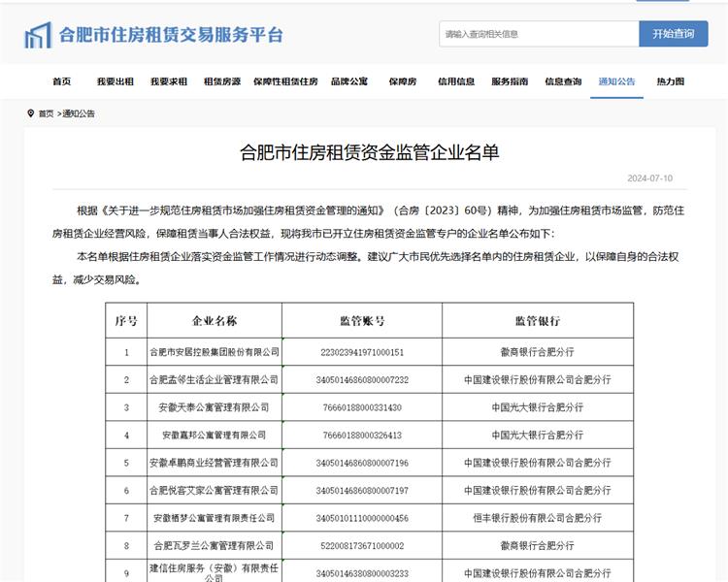
Task: Select the 通知公告 active tab
Action: point(616,81)
